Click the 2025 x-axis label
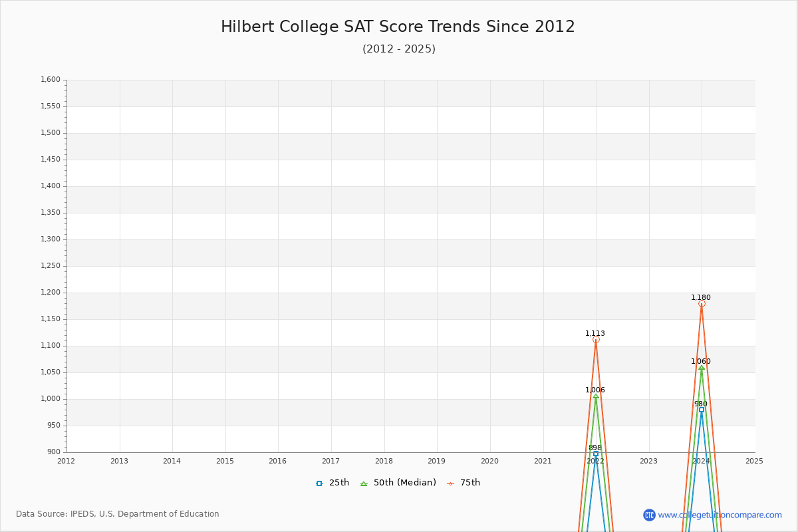 (755, 461)
